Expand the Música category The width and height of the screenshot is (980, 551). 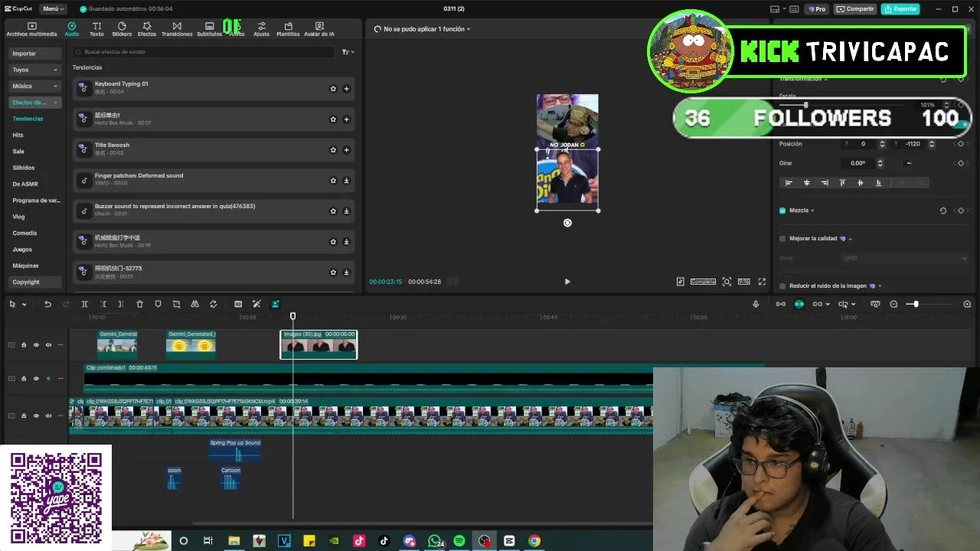tap(35, 86)
